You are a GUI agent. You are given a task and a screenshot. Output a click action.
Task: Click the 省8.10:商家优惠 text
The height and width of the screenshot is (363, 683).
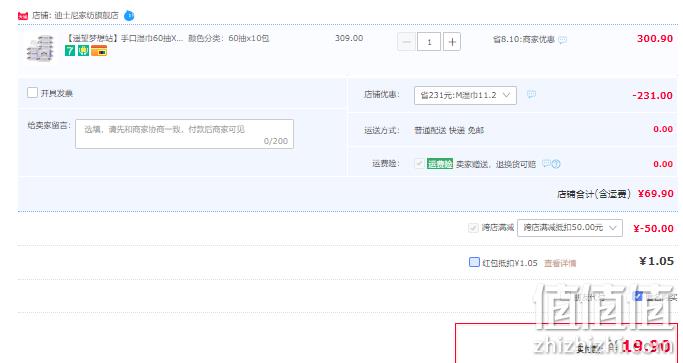[524, 40]
